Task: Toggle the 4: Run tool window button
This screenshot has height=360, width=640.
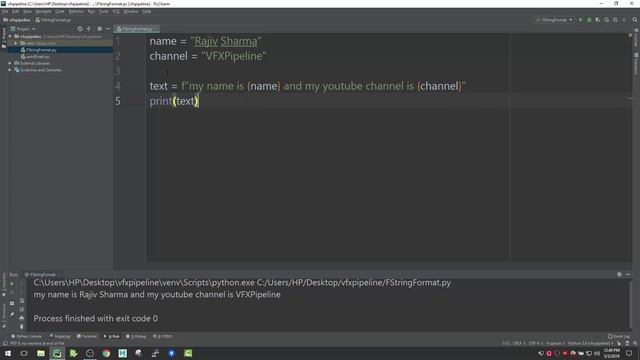Action: pyautogui.click(x=111, y=336)
